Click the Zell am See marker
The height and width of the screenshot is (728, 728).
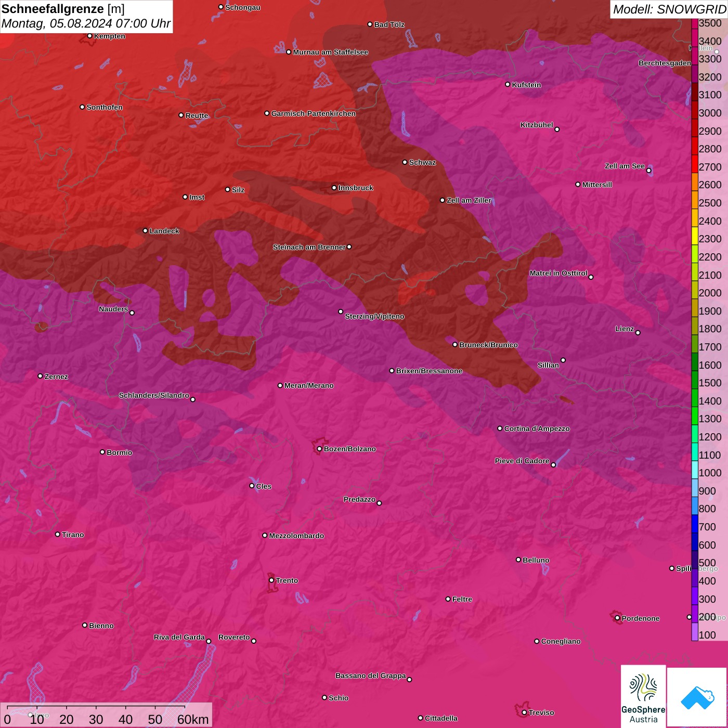[648, 171]
